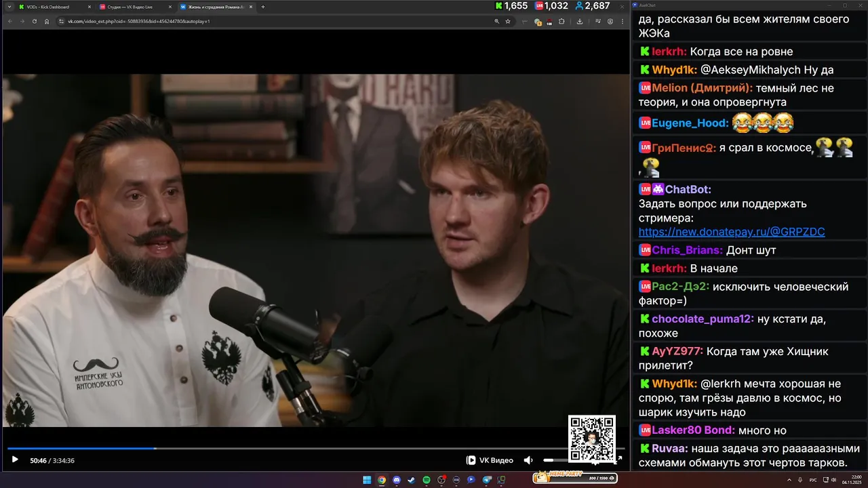Click the Kick viewer count 1,655
Screen dimensions: 868x488
click(511, 6)
